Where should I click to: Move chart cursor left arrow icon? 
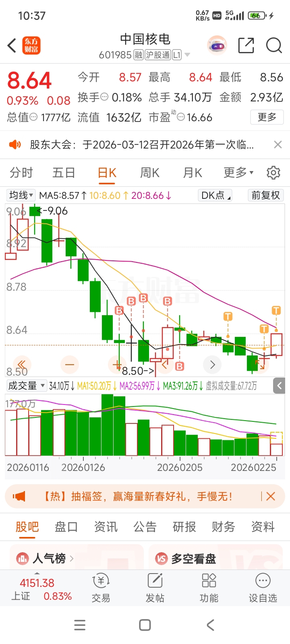pos(165,365)
